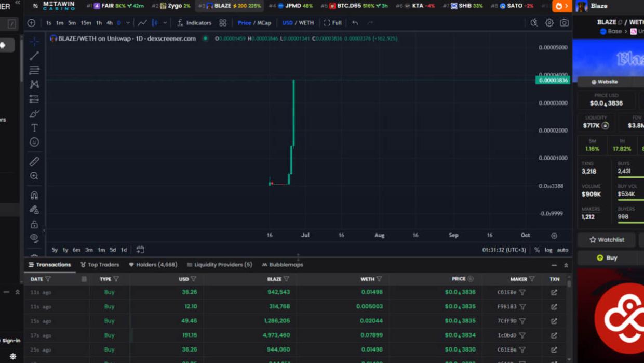Open transaction link for the 942,543 BLAZE buy
Viewport: 644px width, 363px height.
click(x=554, y=292)
